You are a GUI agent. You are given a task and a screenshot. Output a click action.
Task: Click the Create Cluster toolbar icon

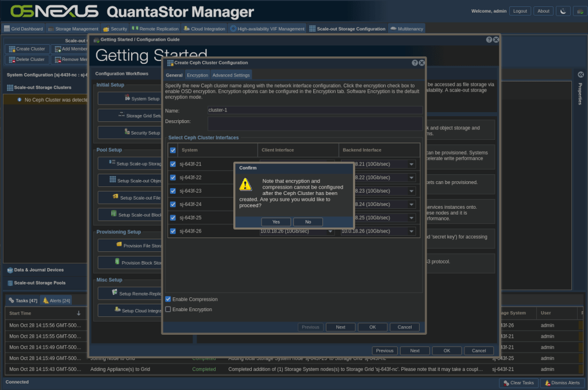(x=11, y=49)
